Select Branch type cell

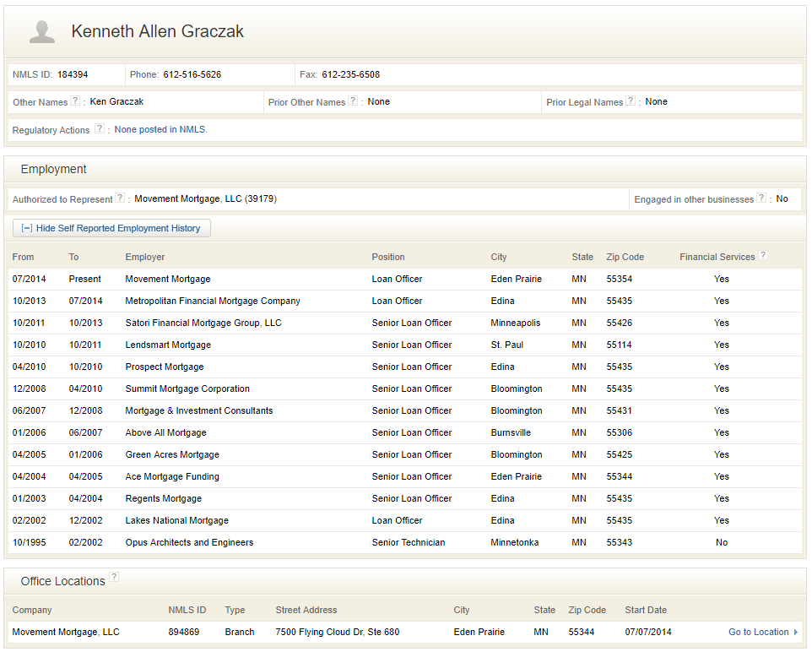click(240, 632)
